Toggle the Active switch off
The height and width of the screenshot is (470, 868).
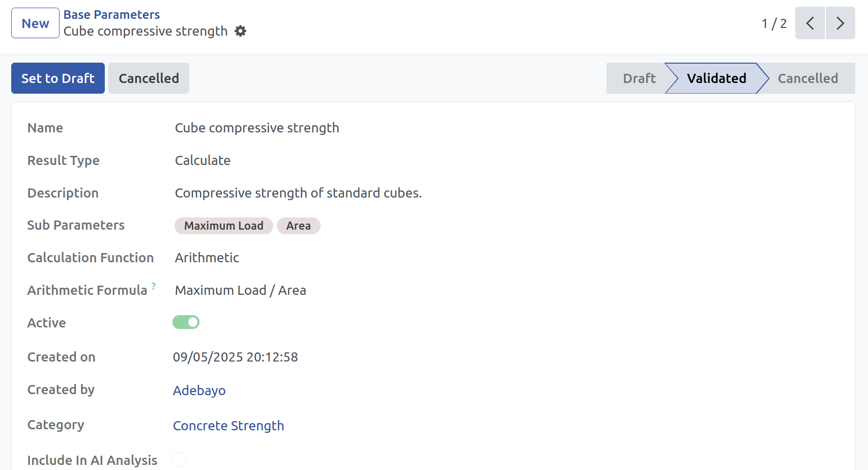[x=186, y=322]
